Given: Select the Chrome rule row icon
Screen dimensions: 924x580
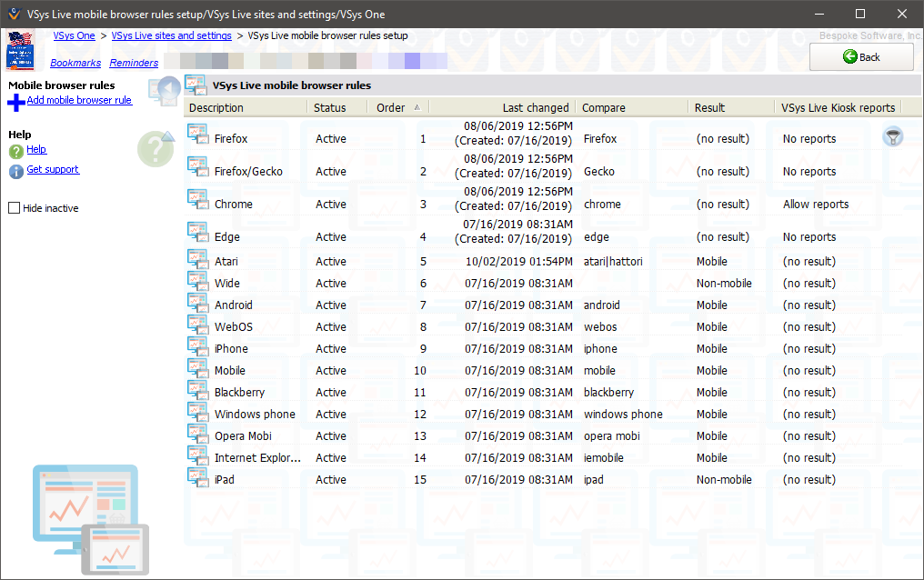Looking at the screenshot, I should [197, 200].
